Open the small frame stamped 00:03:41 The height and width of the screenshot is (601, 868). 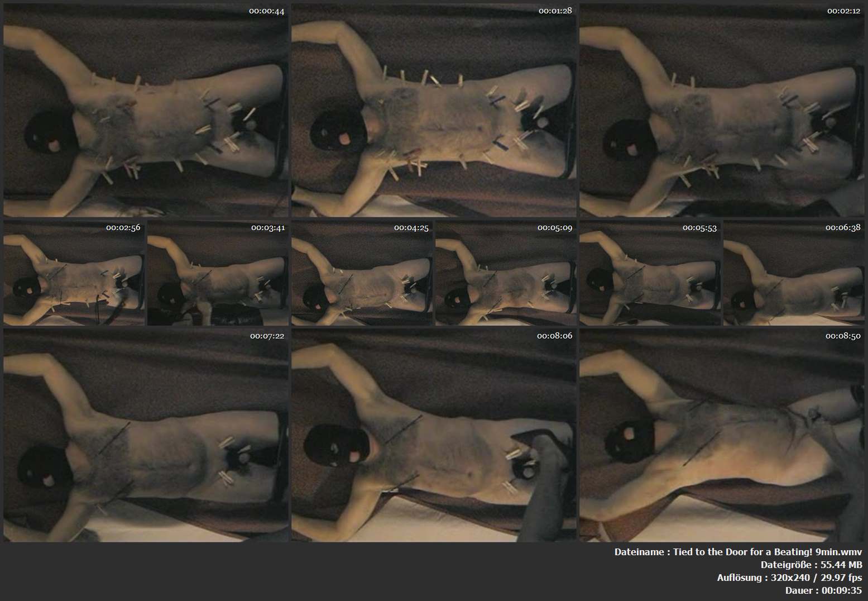click(x=218, y=273)
